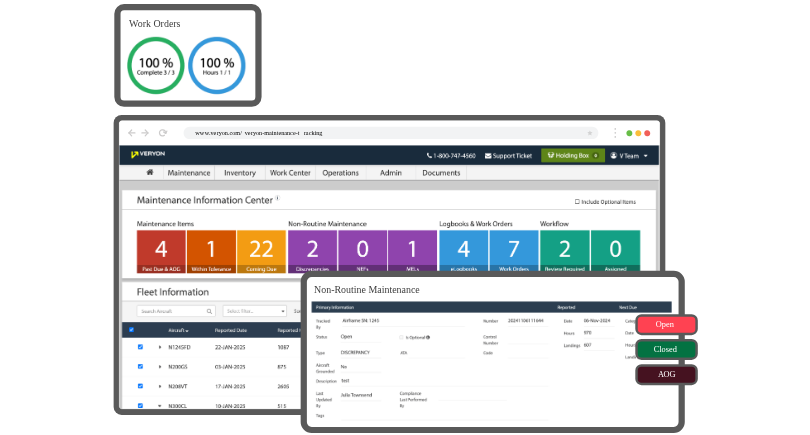Expand the N124SFD aircraft row

pyautogui.click(x=160, y=347)
